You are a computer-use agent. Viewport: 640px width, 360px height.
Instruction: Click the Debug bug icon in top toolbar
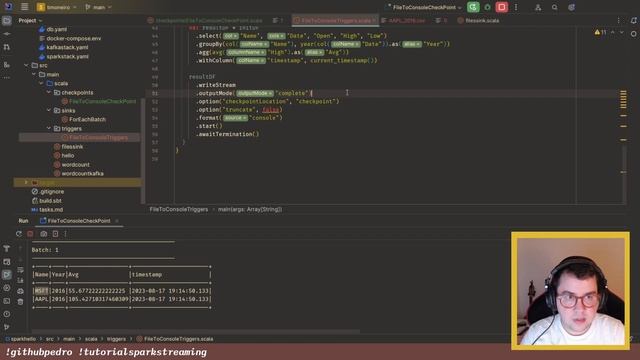487,7
